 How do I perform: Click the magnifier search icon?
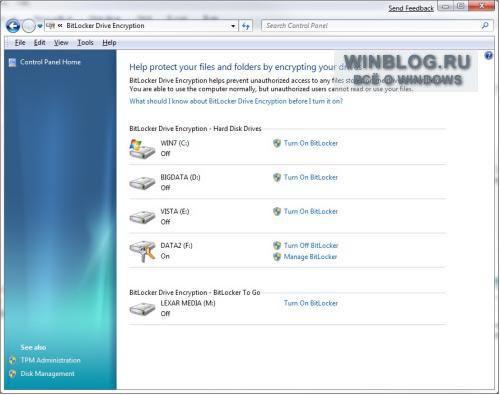485,25
